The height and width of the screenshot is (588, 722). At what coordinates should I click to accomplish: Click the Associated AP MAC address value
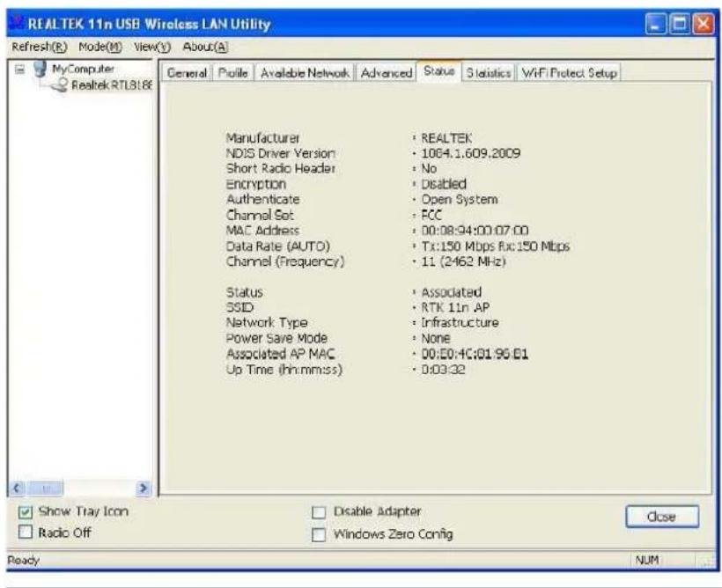point(475,354)
